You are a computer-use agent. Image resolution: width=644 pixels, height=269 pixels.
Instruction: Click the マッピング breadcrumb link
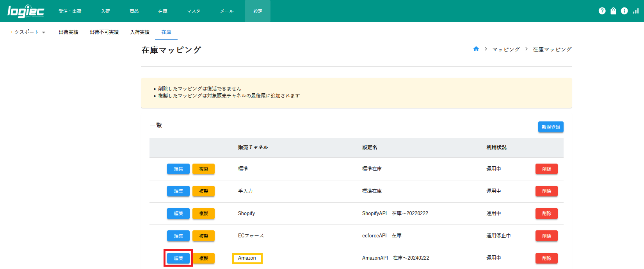pyautogui.click(x=506, y=50)
